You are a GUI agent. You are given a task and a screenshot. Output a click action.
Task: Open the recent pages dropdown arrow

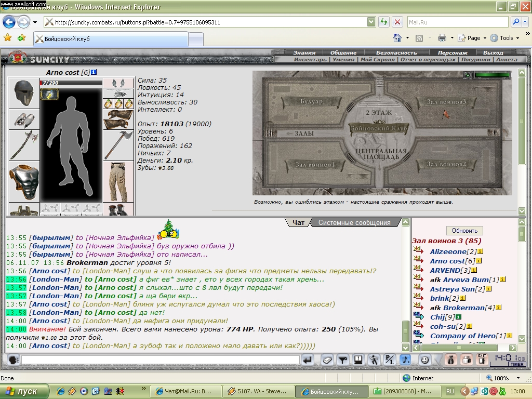(35, 22)
